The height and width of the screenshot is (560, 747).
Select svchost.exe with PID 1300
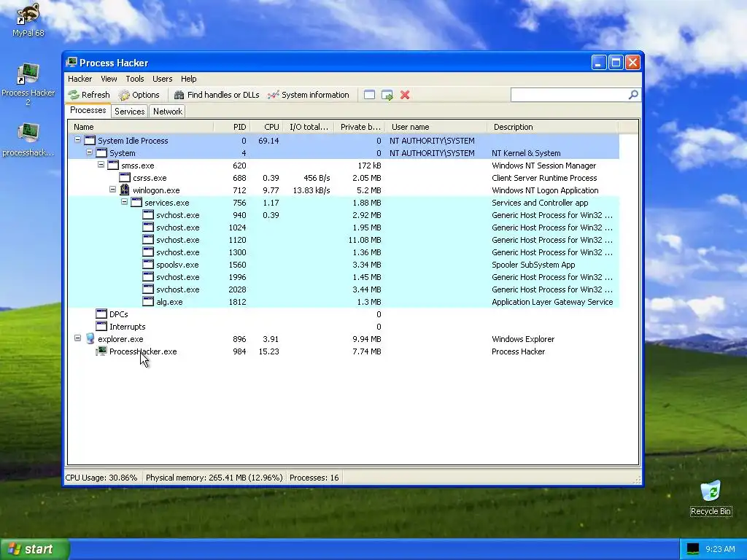tap(343, 252)
